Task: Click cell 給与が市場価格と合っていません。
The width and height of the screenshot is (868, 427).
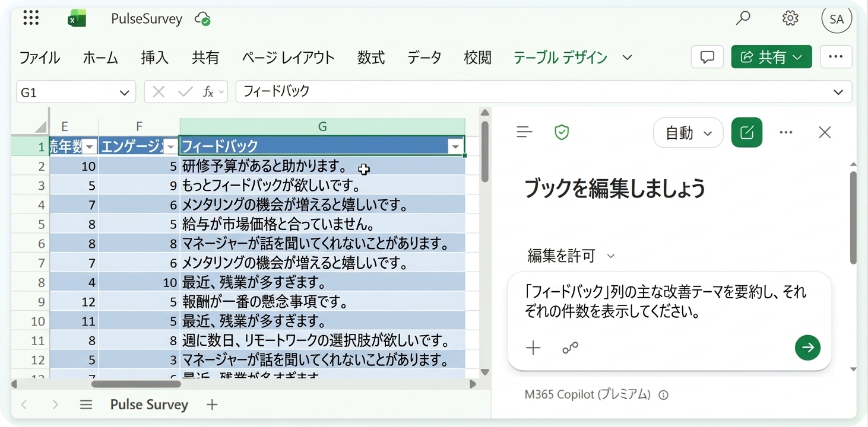Action: coord(322,224)
